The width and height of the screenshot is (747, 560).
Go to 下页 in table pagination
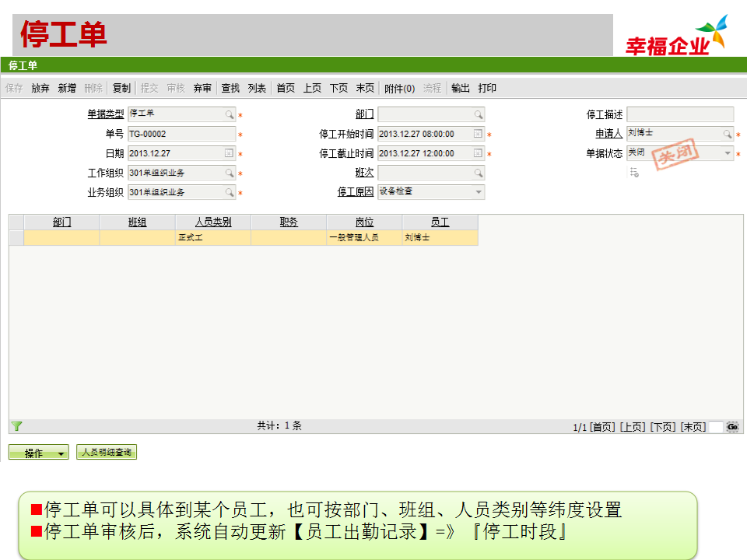(662, 427)
